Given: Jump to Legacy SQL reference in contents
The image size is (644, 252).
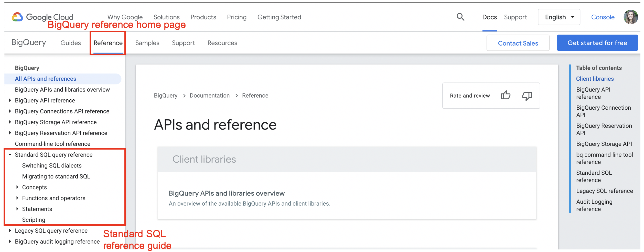Looking at the screenshot, I should 605,191.
